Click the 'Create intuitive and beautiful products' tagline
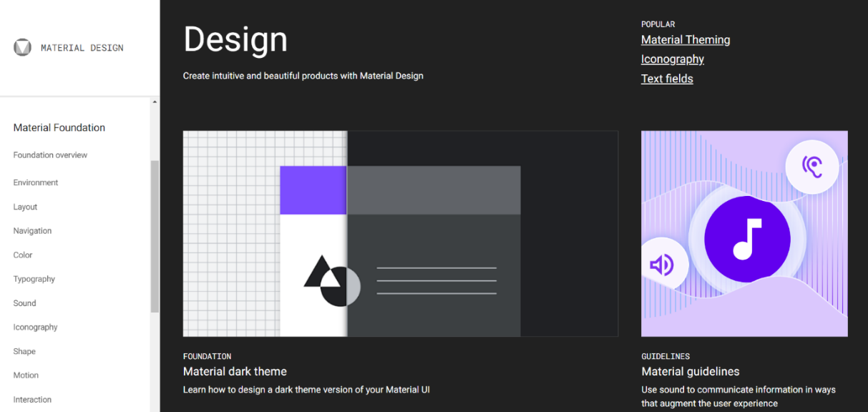 point(303,76)
